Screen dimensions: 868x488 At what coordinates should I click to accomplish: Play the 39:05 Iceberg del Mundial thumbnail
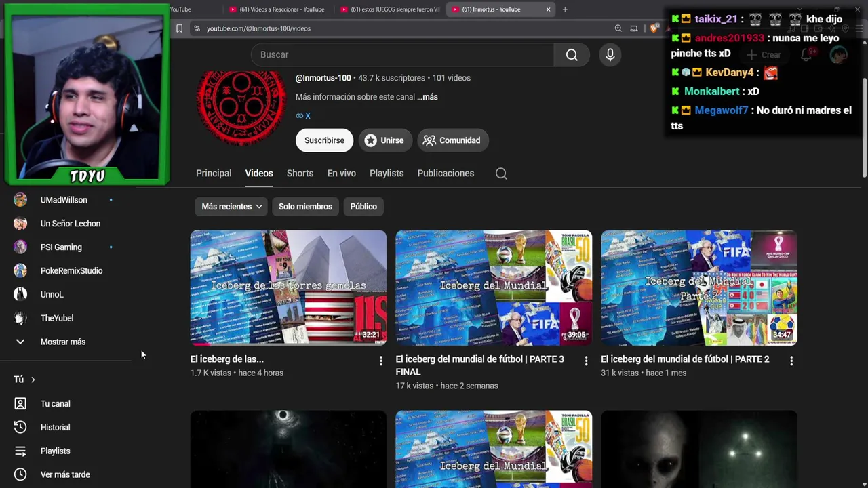click(494, 288)
